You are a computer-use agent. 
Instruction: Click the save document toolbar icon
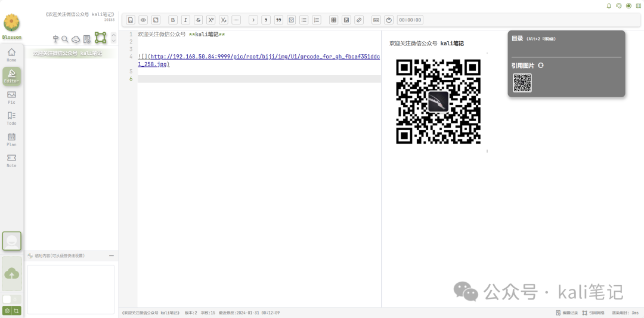131,20
